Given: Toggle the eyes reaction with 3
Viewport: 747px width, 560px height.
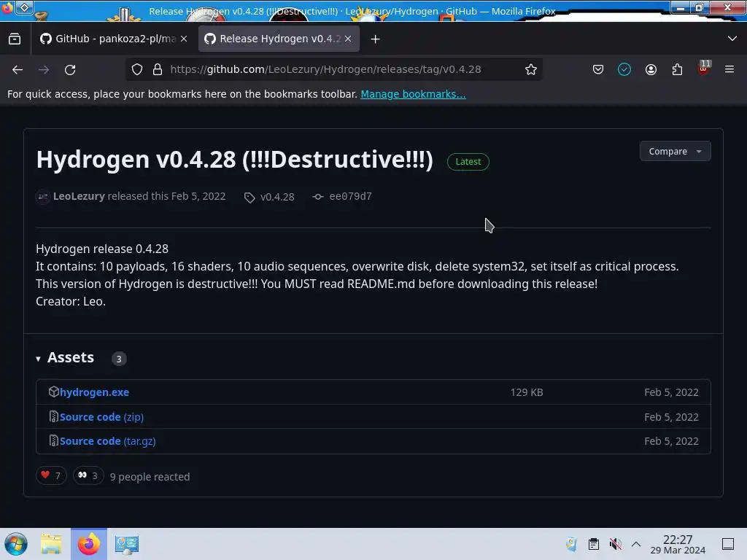Looking at the screenshot, I should 88,475.
